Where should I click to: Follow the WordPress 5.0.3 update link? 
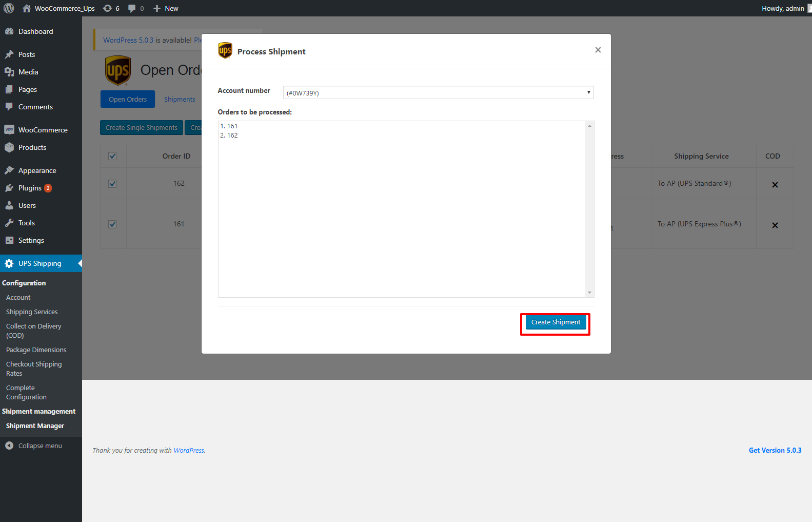[x=128, y=40]
